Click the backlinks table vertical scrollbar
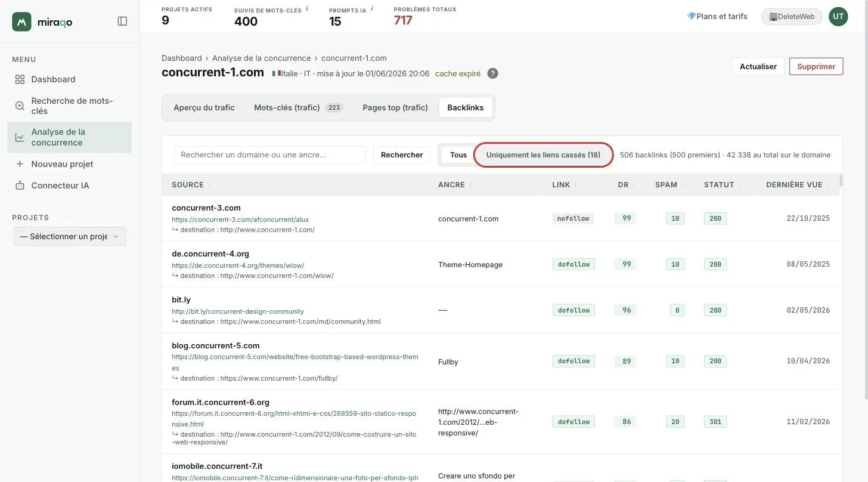This screenshot has width=868, height=482. click(841, 181)
